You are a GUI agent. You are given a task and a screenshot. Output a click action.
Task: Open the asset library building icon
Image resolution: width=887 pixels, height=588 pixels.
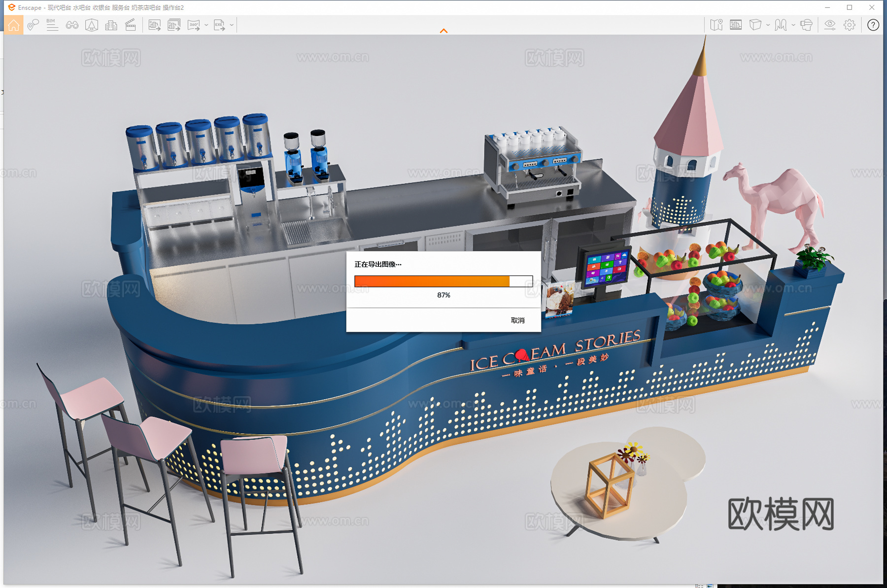(111, 25)
